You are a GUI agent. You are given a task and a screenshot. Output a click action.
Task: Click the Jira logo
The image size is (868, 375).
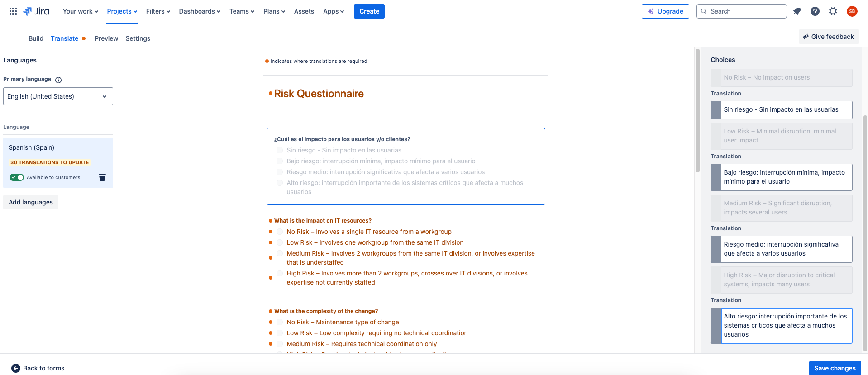[x=36, y=11]
